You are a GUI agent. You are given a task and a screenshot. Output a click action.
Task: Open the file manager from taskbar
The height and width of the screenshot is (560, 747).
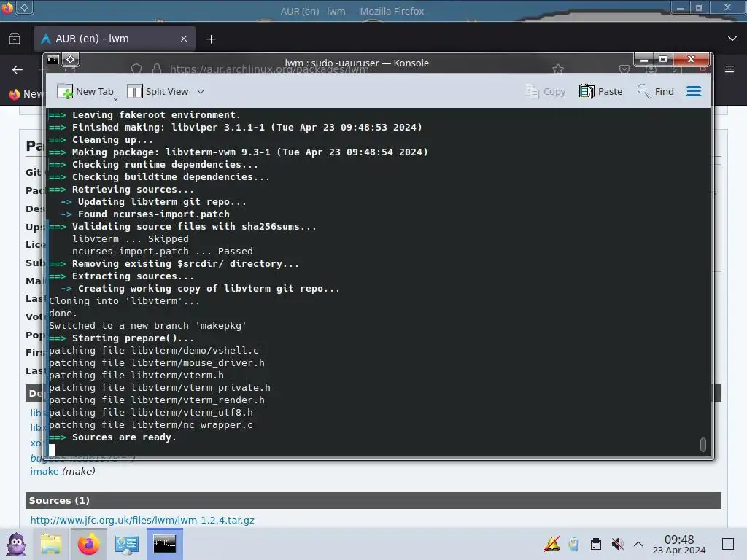point(51,544)
